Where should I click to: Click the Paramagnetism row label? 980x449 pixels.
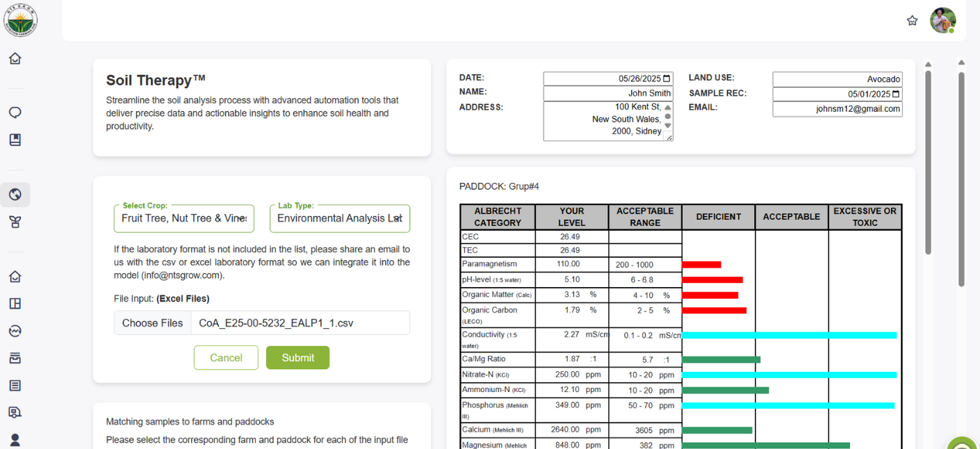click(x=489, y=264)
